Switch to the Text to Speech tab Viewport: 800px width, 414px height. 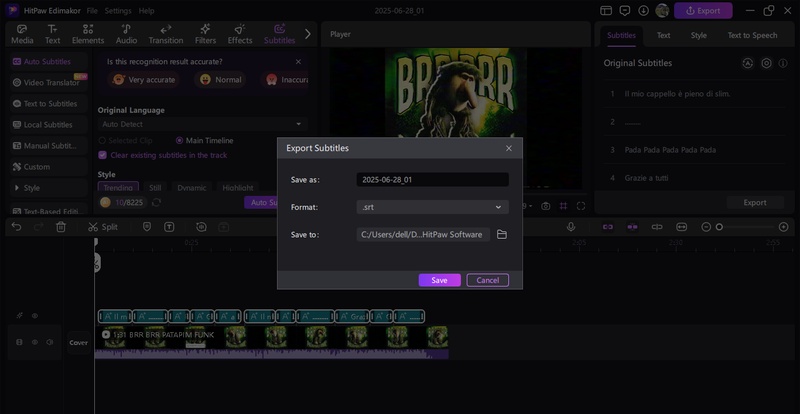(752, 35)
